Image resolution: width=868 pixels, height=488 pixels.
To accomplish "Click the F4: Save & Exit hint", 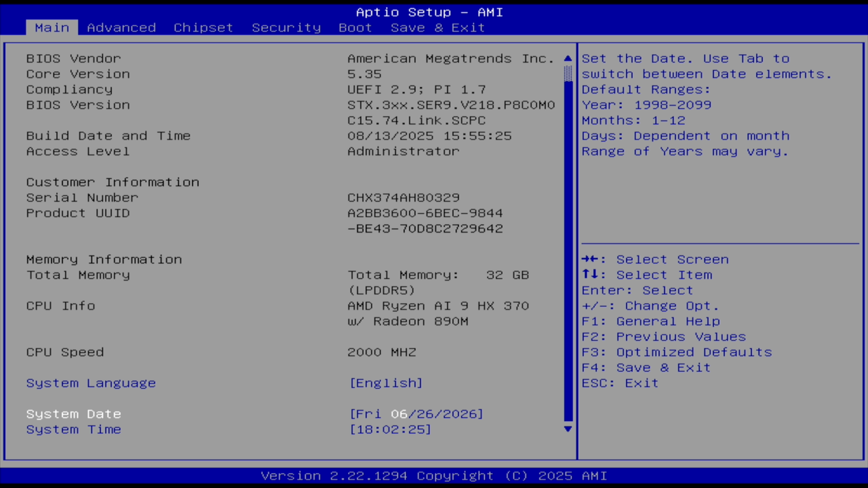I will [646, 368].
